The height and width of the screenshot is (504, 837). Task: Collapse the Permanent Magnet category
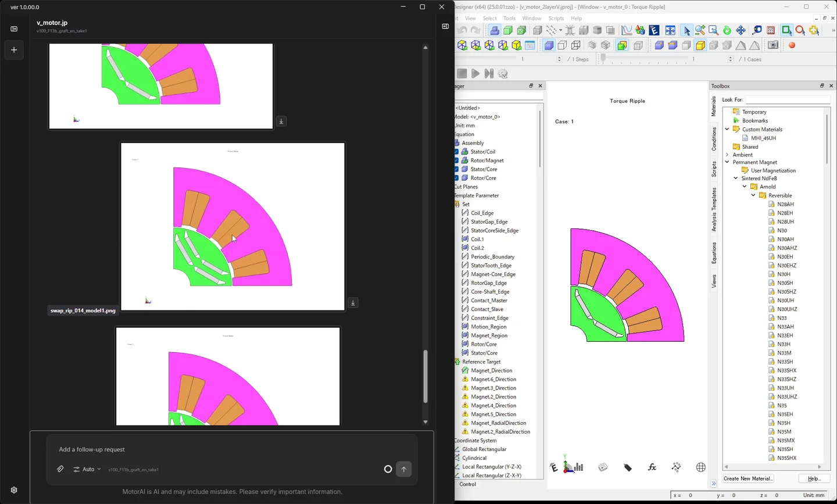click(727, 162)
